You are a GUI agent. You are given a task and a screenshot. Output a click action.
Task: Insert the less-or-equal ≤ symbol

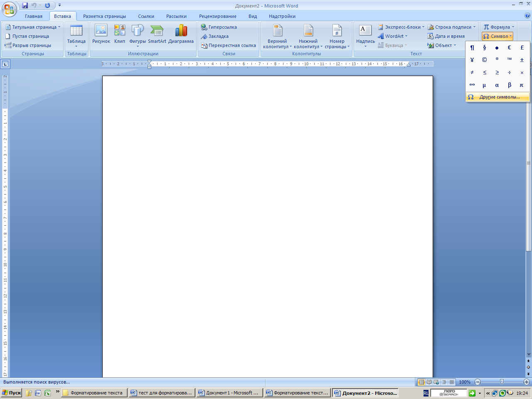coord(485,73)
